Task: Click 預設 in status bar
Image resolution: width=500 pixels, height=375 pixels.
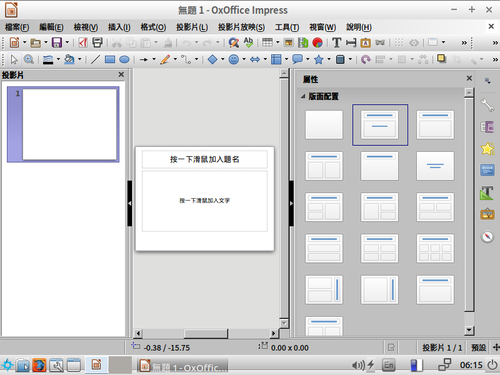Action: pyautogui.click(x=478, y=348)
